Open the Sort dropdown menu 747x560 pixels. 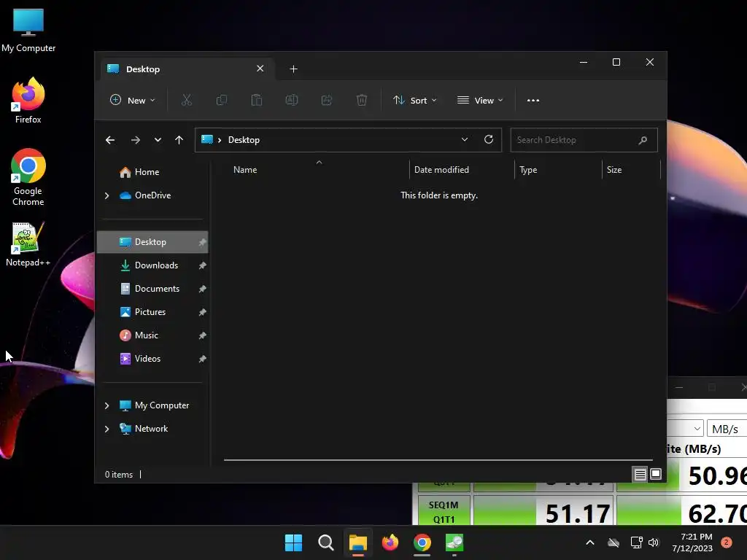pyautogui.click(x=414, y=100)
